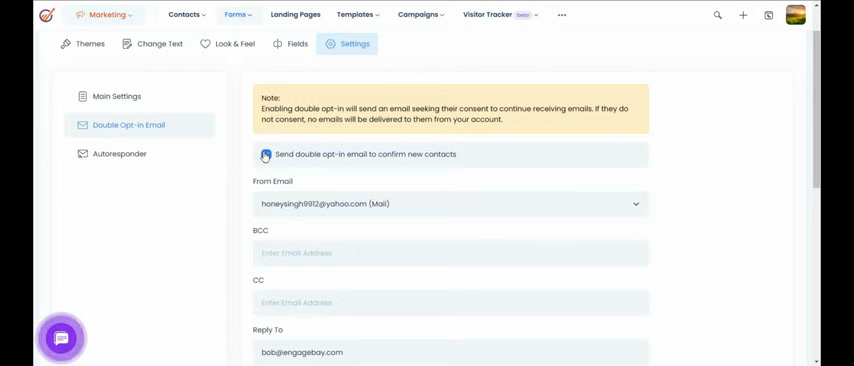
Task: Switch to the Fields tab
Action: pyautogui.click(x=290, y=44)
